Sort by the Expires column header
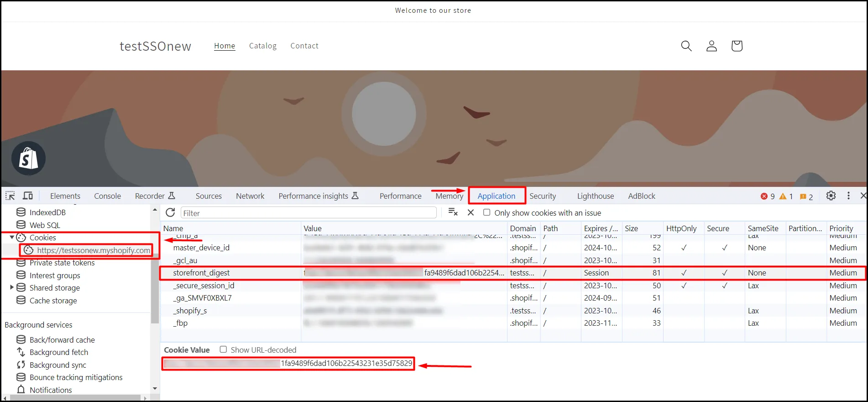The width and height of the screenshot is (868, 402). (601, 228)
